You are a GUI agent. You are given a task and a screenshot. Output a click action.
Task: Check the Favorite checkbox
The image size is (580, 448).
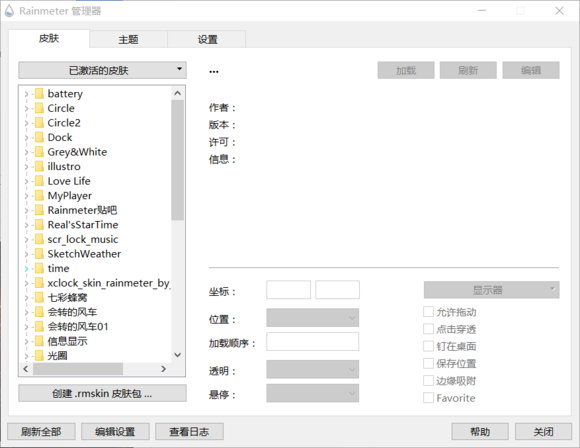[428, 398]
